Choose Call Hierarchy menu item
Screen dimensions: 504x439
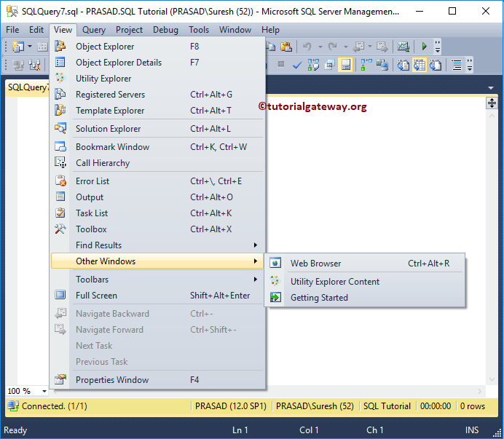(158, 163)
